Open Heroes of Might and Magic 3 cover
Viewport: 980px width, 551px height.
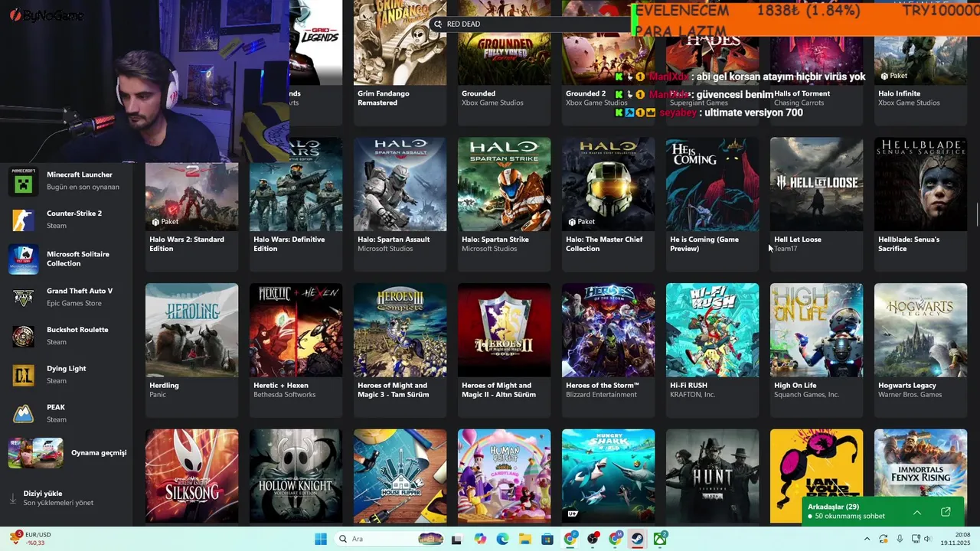[400, 330]
